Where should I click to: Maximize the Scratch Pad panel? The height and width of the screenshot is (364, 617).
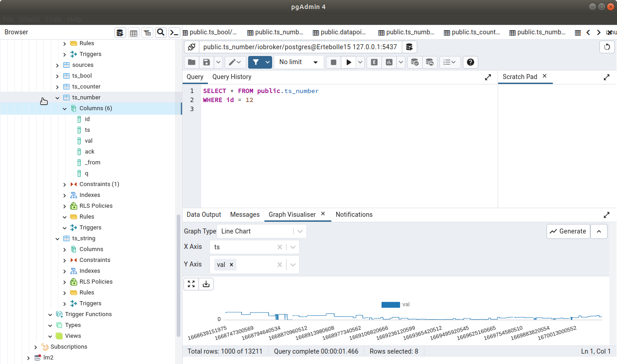(x=607, y=77)
